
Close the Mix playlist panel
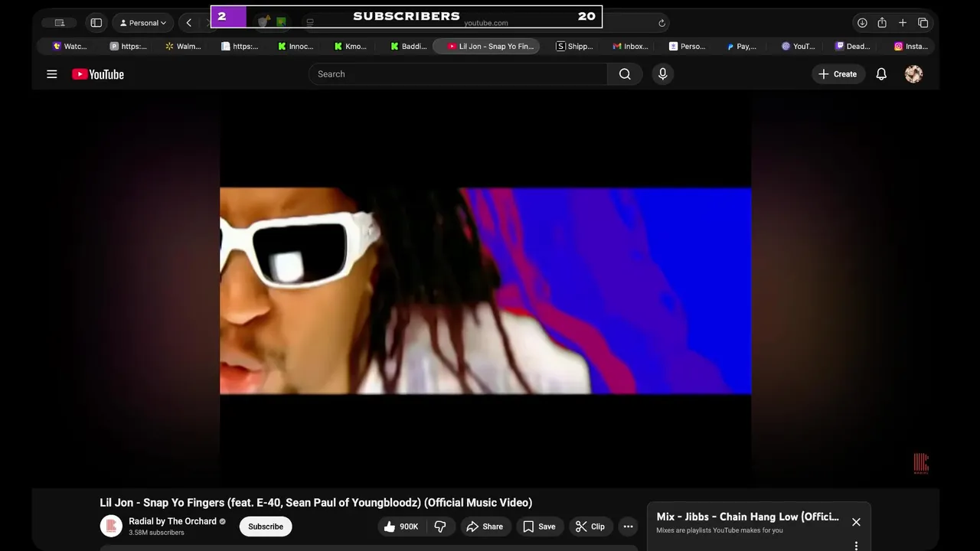(856, 522)
